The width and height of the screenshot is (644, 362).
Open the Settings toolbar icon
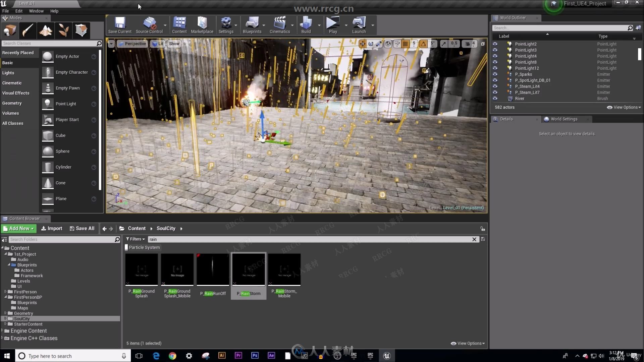pyautogui.click(x=226, y=25)
